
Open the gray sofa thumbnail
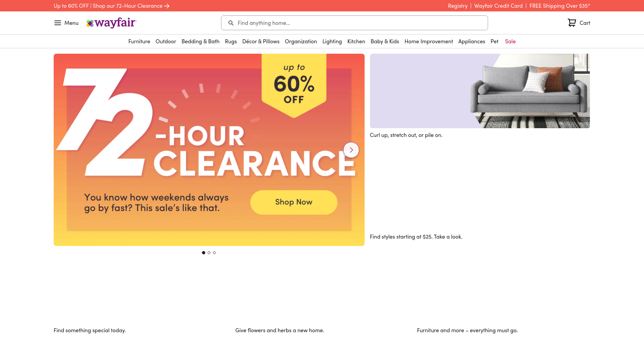[480, 91]
